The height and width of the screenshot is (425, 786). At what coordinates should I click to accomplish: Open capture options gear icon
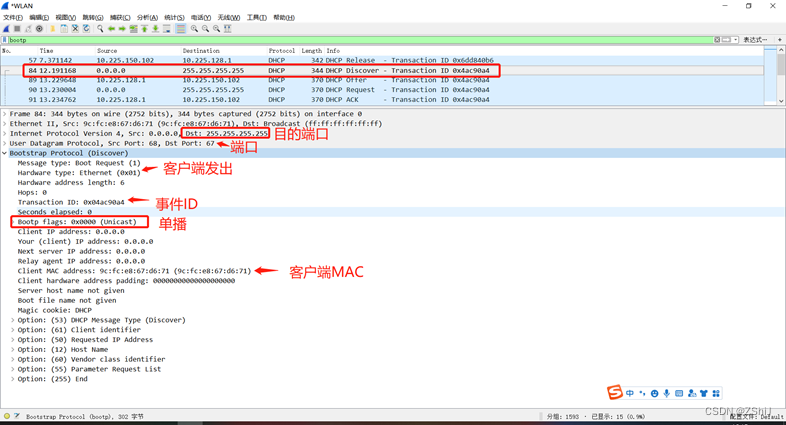click(39, 29)
